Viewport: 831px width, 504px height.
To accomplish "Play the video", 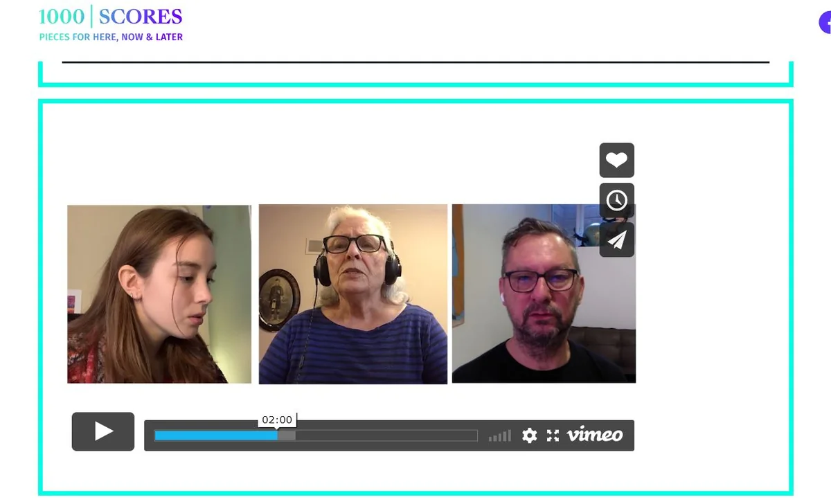I will (103, 431).
